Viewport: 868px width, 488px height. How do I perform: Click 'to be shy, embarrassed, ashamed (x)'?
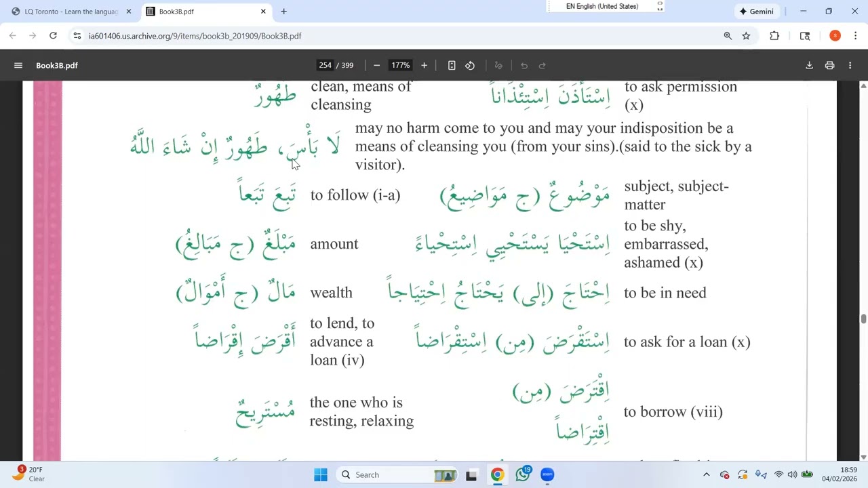(667, 244)
